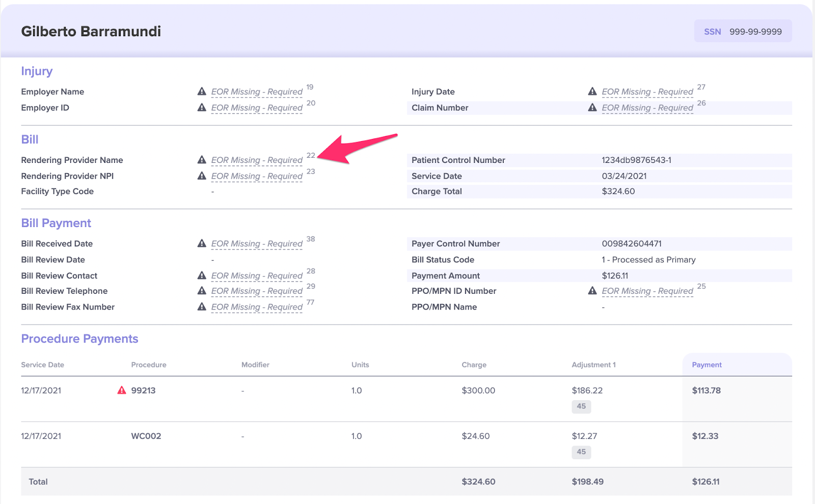Click adjustment code 45 badge for 99213
The image size is (815, 504).
click(x=581, y=406)
